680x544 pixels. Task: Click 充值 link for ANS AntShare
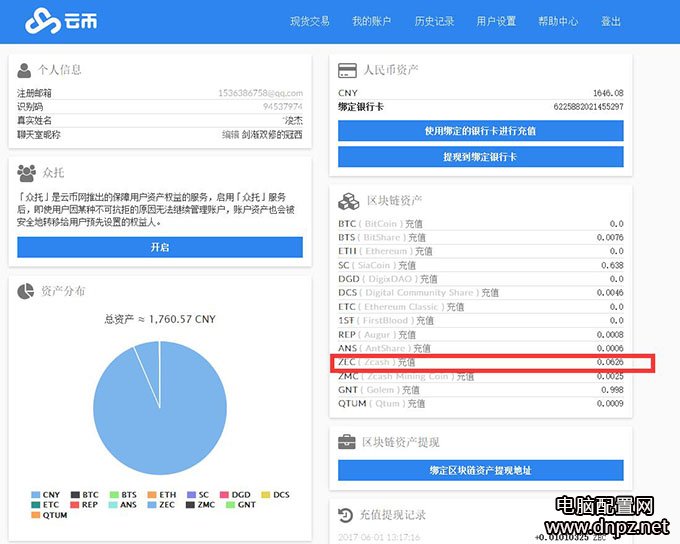click(422, 348)
